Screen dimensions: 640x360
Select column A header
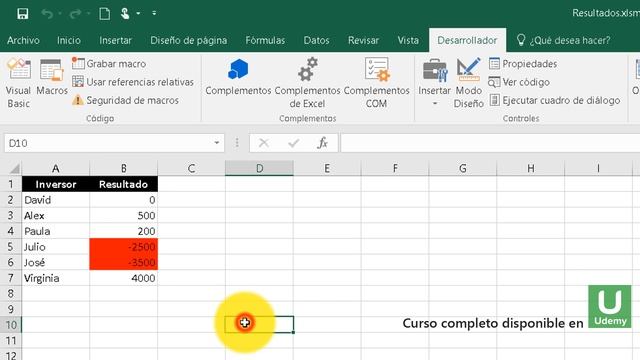click(x=56, y=168)
